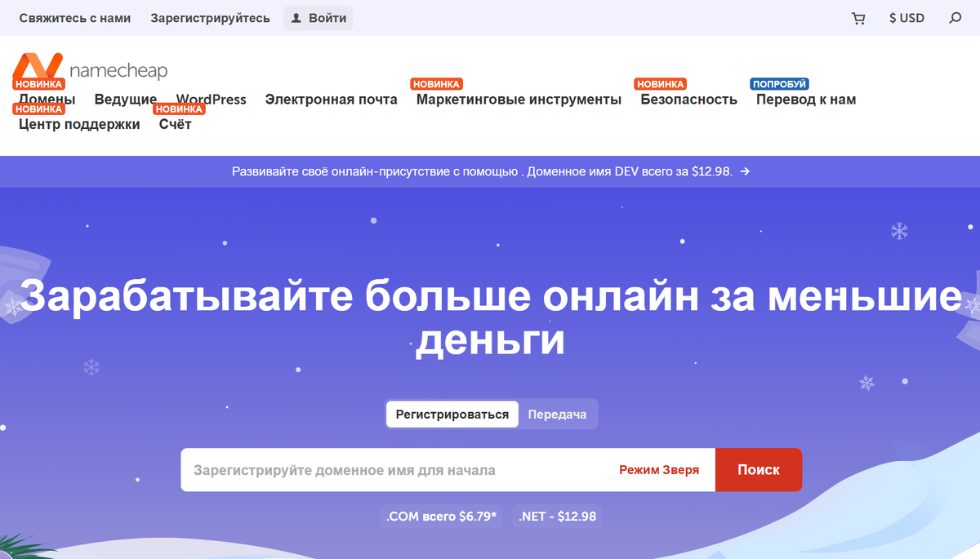Toggle Режим Зверя beast mode
Screen dimensions: 980x559
[x=659, y=470]
